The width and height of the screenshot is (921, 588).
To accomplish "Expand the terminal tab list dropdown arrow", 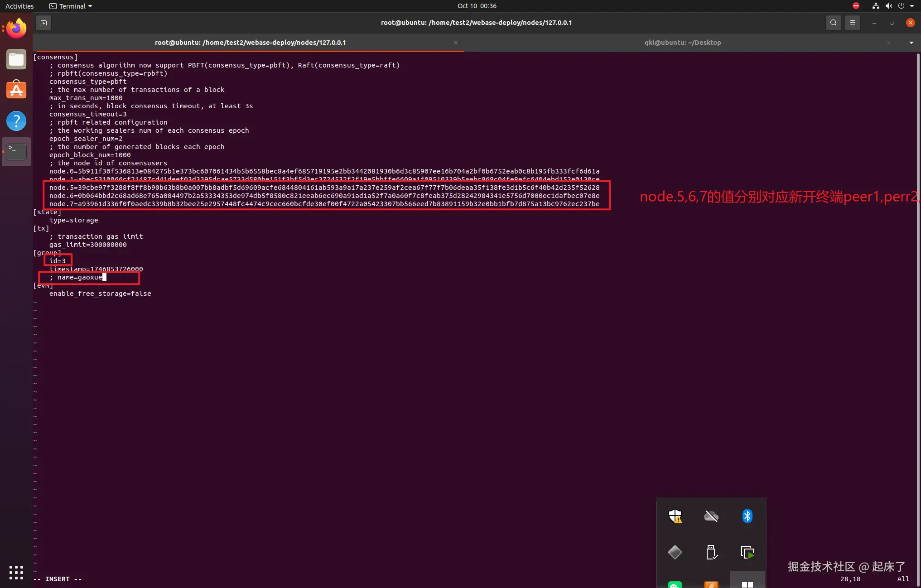I will (911, 43).
